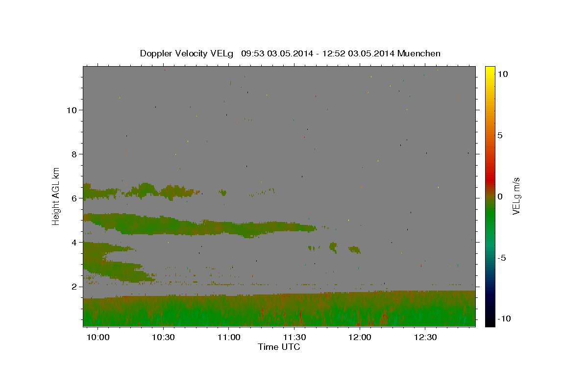Click the 'VELg m/s' colorbar label

tap(516, 196)
